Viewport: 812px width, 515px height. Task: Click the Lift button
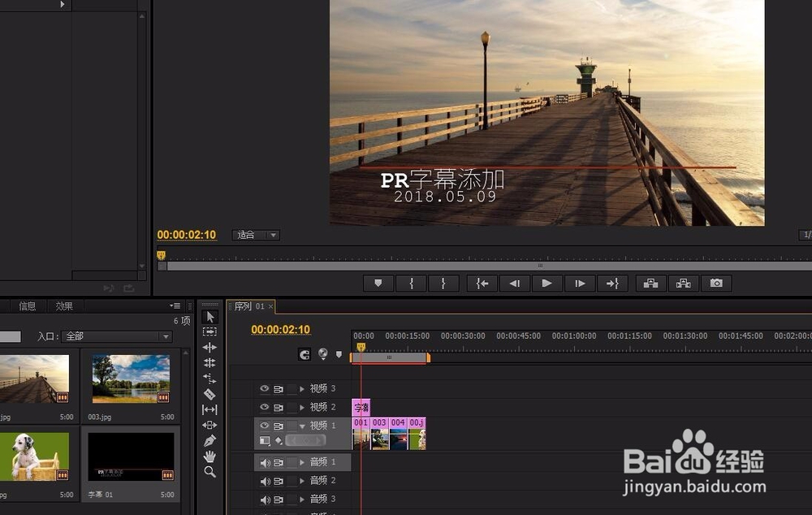click(x=651, y=283)
